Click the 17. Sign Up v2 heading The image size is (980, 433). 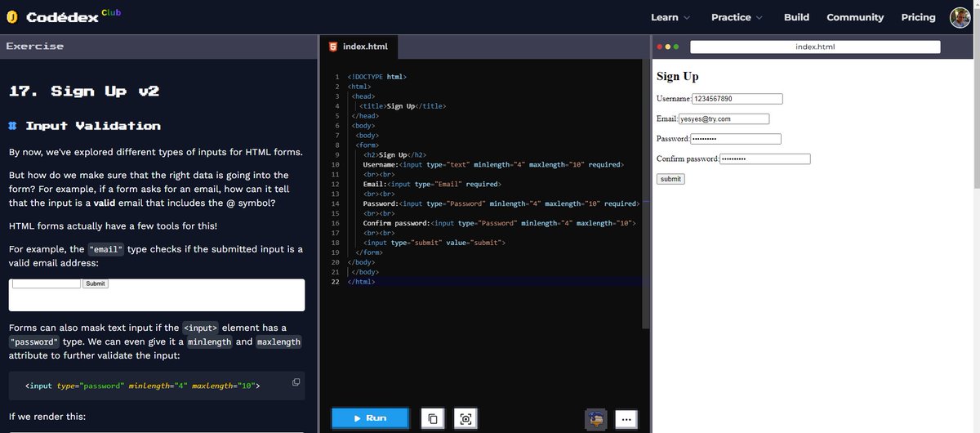(x=83, y=91)
